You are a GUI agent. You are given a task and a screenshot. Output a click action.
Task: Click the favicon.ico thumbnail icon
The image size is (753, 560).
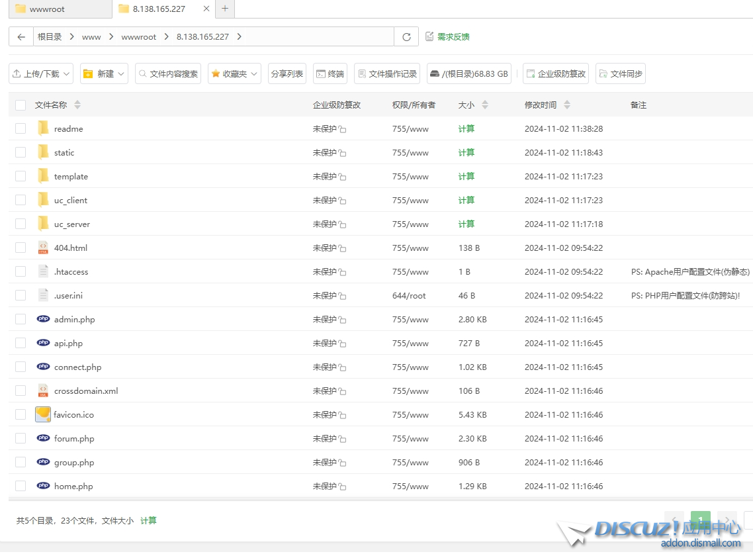coord(43,414)
